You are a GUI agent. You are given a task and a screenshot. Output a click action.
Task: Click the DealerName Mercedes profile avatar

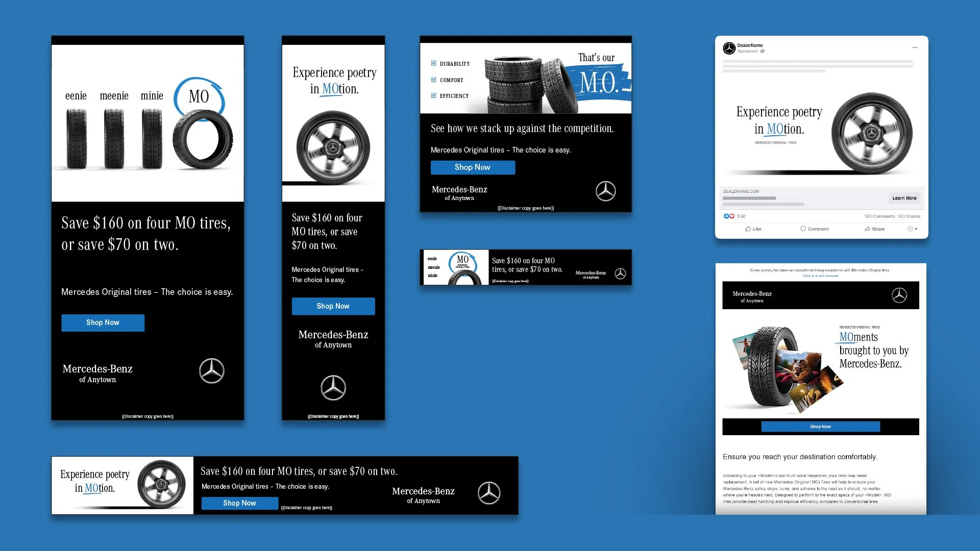(729, 48)
